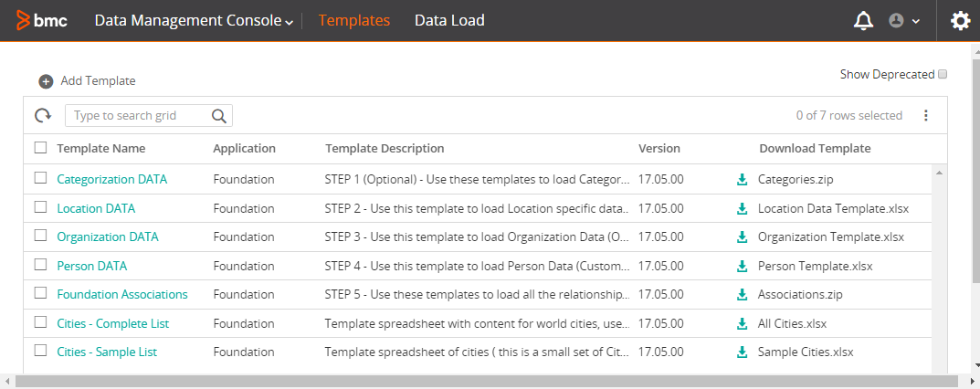Open the Organization DATA template link
Image resolution: width=980 pixels, height=389 pixels.
point(108,237)
